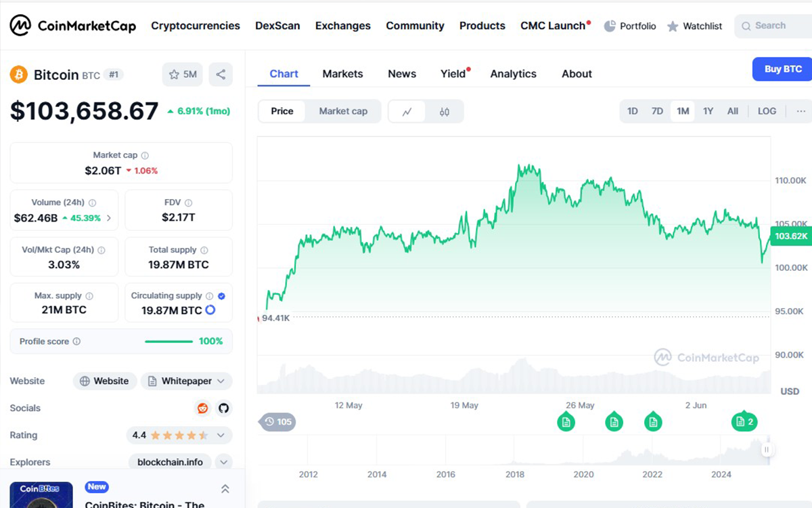Screen dimensions: 812x508
Task: Open the Website link button
Action: click(x=105, y=381)
